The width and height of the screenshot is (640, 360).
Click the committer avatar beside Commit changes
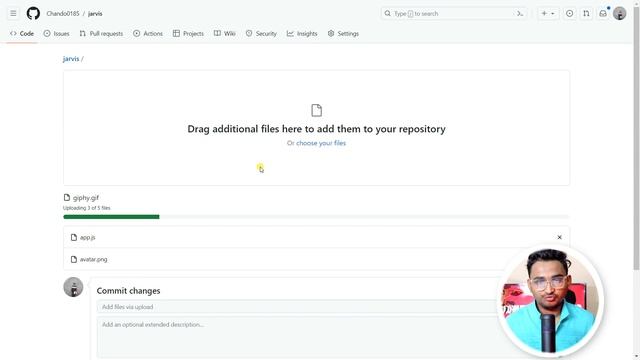(x=73, y=287)
